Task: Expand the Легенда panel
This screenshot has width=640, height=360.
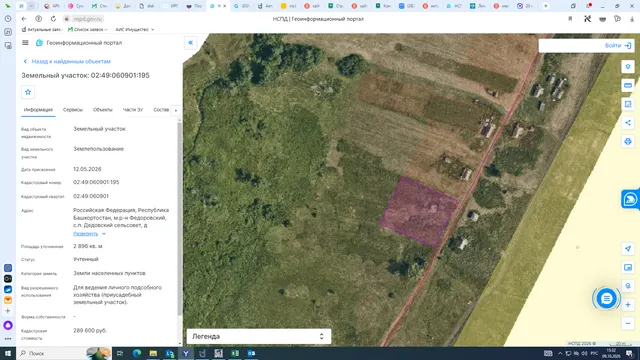Action: [x=259, y=336]
